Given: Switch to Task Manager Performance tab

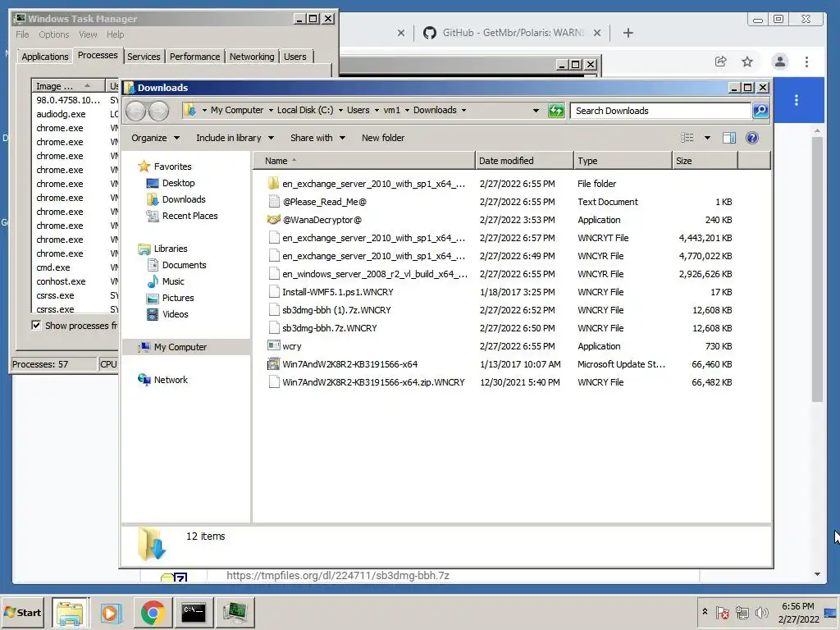Looking at the screenshot, I should [x=194, y=57].
